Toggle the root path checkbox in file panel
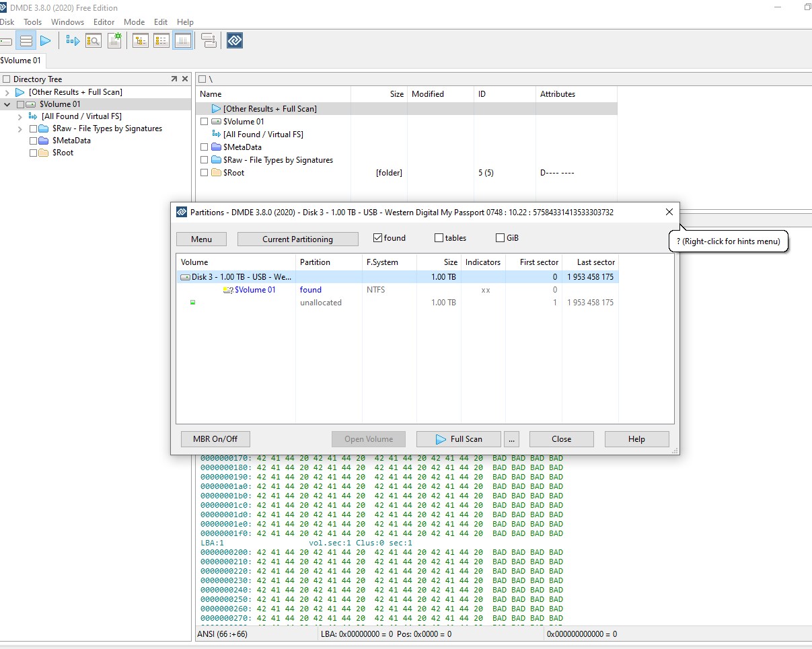Viewport: 812px width, 649px height. 202,79
